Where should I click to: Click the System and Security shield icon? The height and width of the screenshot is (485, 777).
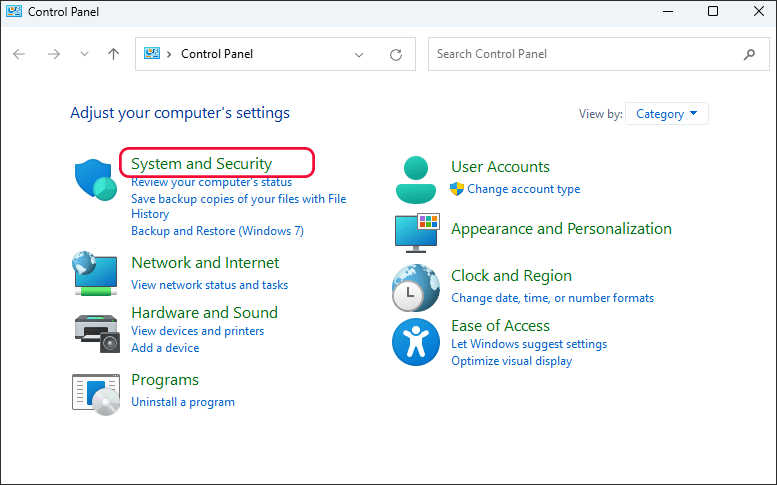[x=96, y=179]
